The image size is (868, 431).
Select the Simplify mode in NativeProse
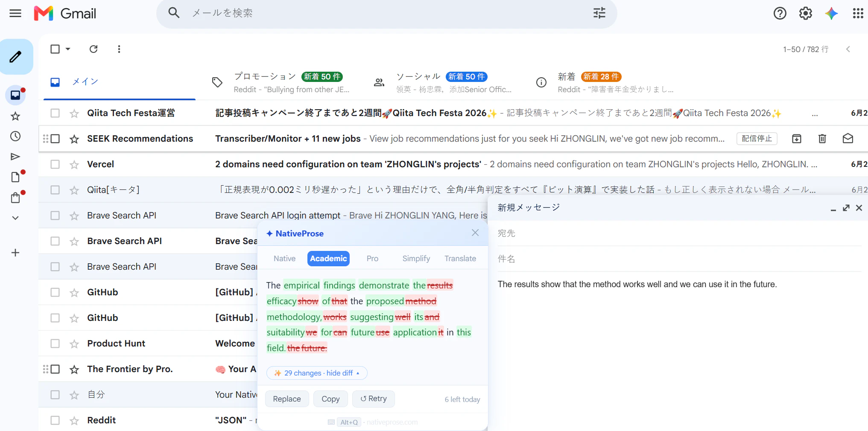pyautogui.click(x=416, y=259)
